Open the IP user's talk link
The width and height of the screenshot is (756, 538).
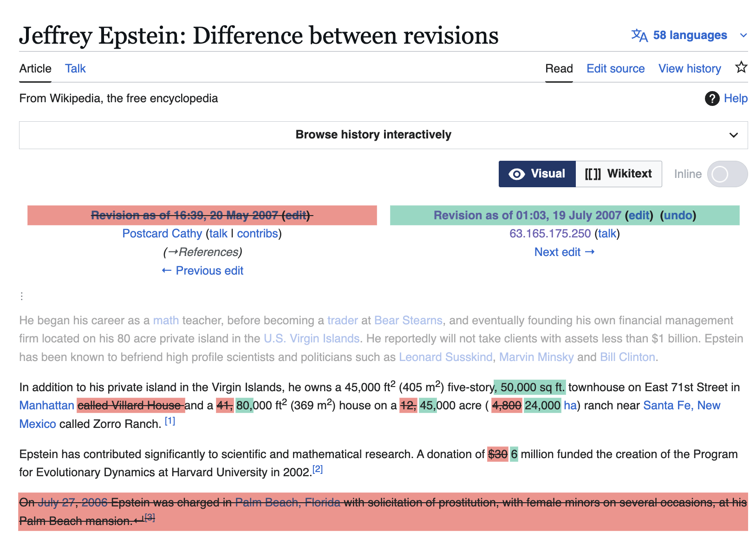(x=607, y=234)
